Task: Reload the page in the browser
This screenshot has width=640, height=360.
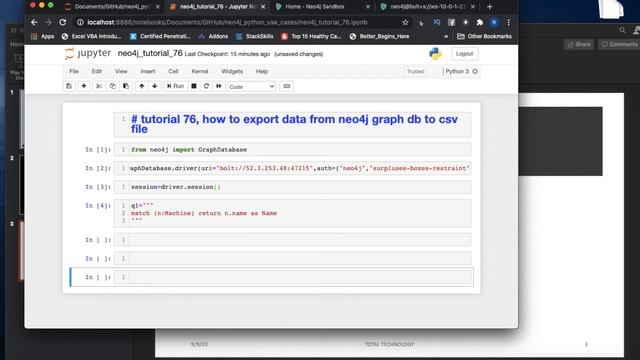Action: pyautogui.click(x=63, y=22)
